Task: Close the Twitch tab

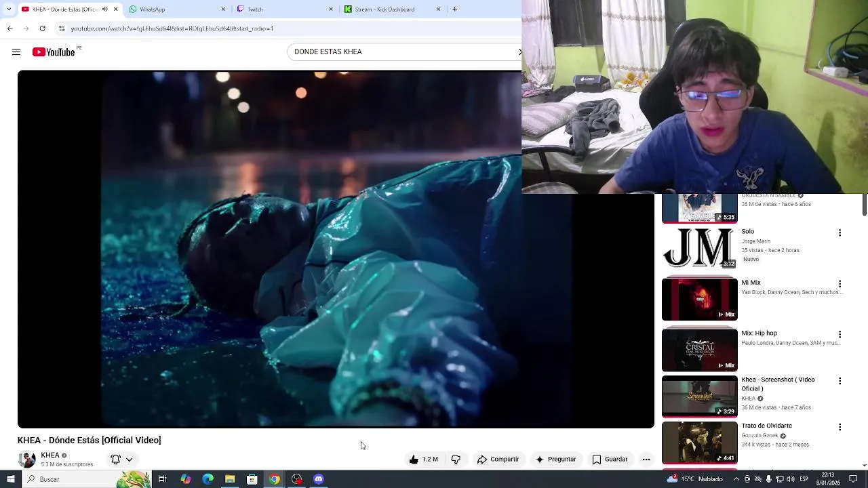Action: (x=331, y=9)
